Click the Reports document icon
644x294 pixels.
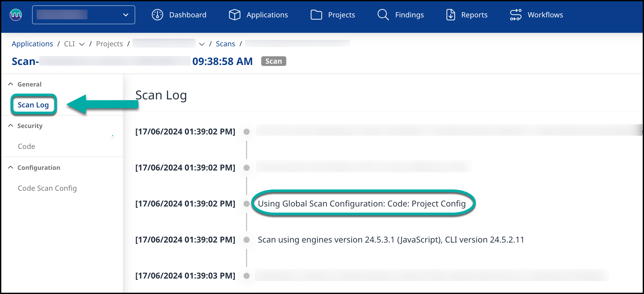click(451, 15)
